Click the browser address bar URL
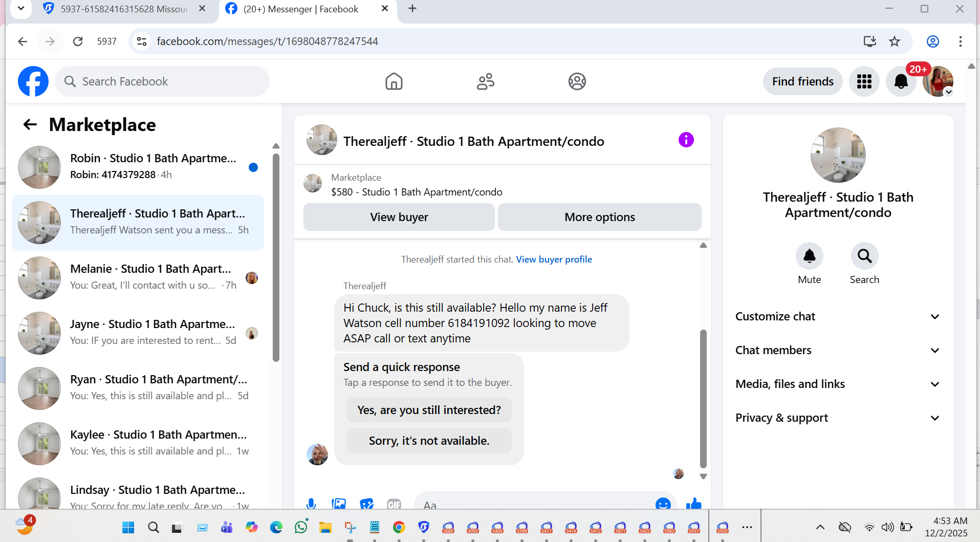Screen dimensions: 980x542 pos(267,41)
